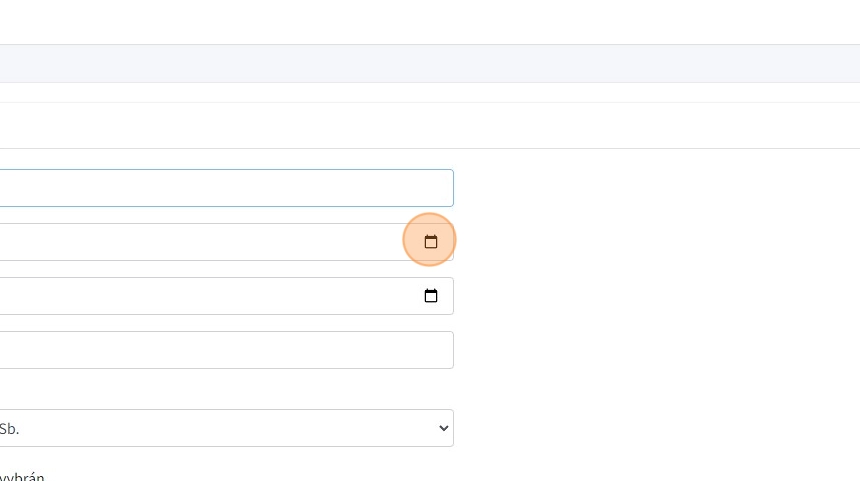Click the right end of the fourth input field
Image resolution: width=860 pixels, height=481 pixels.
pyautogui.click(x=440, y=350)
